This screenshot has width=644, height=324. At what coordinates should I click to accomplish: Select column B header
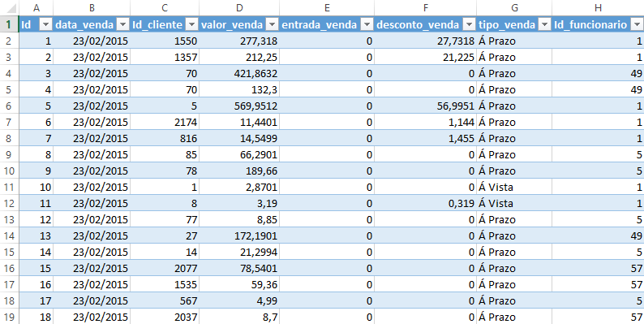tap(92, 8)
